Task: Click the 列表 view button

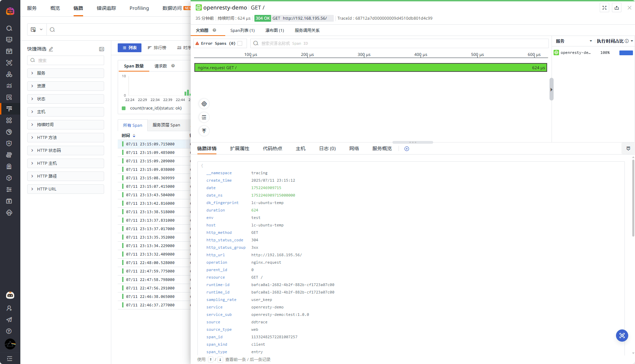Action: coord(130,48)
